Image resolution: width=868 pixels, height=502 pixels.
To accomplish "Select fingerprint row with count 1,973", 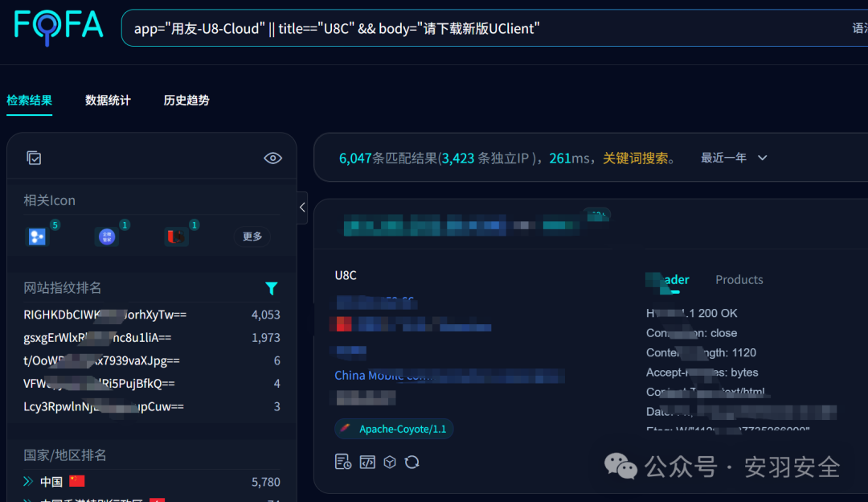I will (152, 337).
